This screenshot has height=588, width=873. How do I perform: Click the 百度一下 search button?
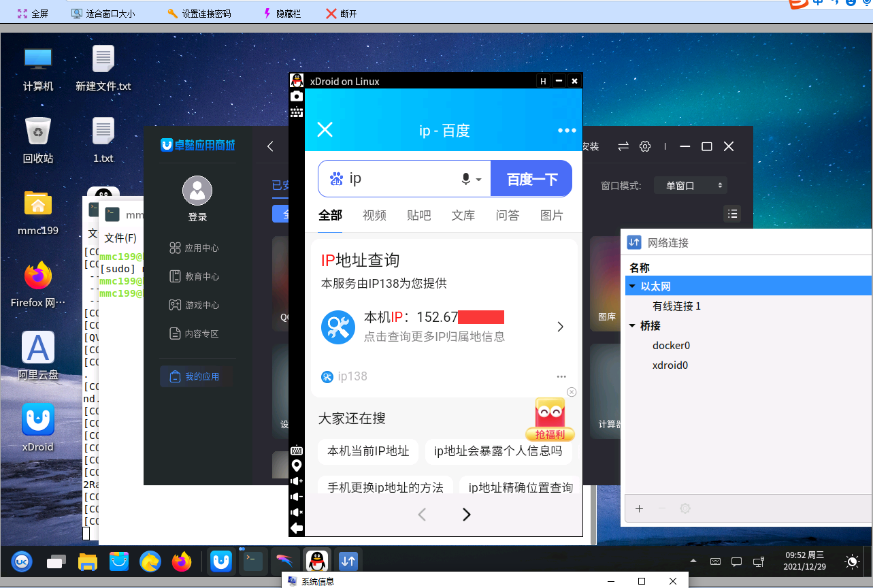point(531,179)
